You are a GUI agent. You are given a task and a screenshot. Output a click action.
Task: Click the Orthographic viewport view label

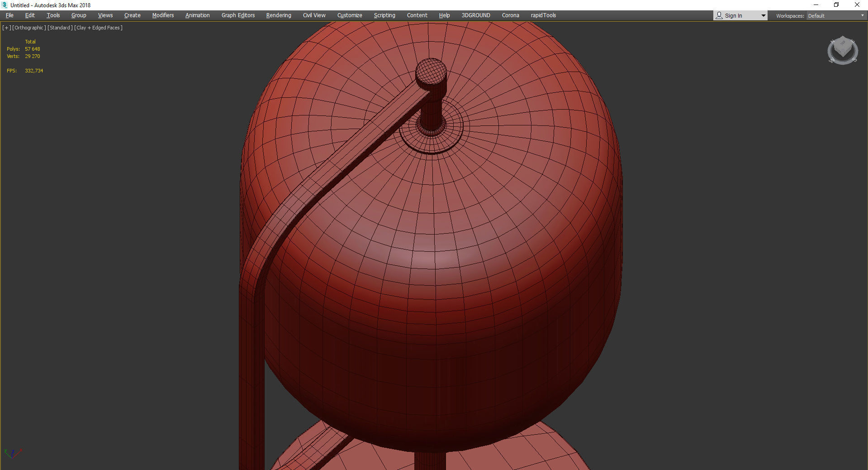(29, 28)
